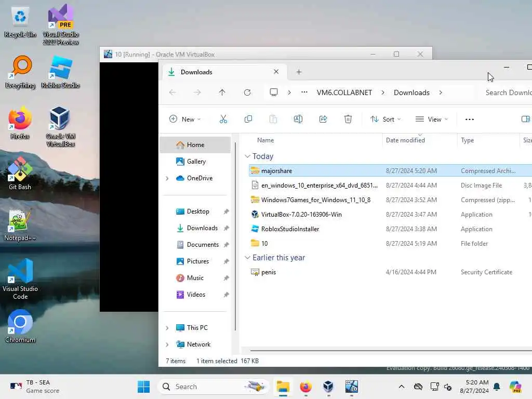
Task: Click Firefox icon on the taskbar
Action: (305, 387)
